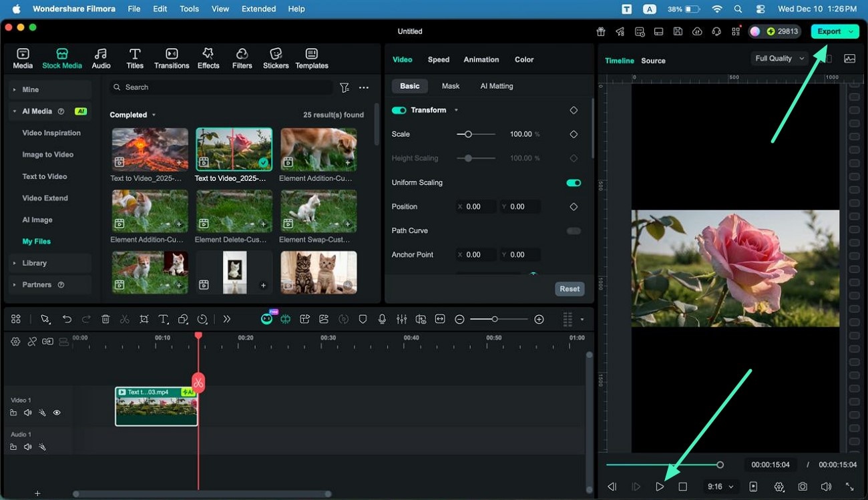The image size is (868, 500).
Task: Open the voiceover Record microphone icon
Action: coord(382,319)
